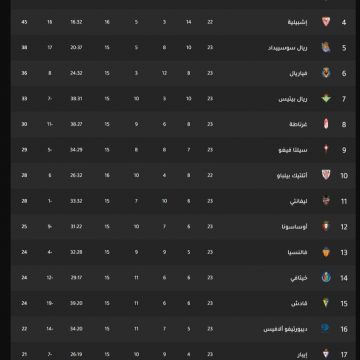
Task: Click the Deportivo Alavés crest icon
Action: (325, 328)
